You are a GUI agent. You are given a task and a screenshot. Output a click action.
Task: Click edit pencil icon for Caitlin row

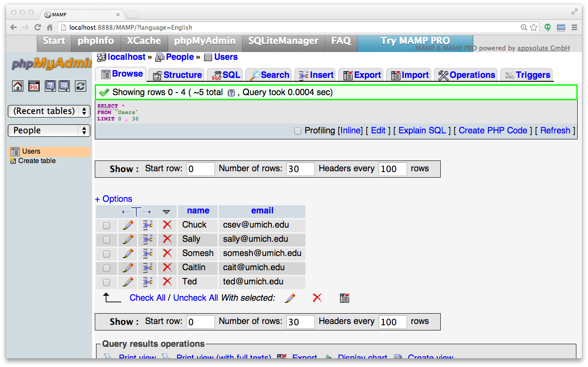(128, 268)
